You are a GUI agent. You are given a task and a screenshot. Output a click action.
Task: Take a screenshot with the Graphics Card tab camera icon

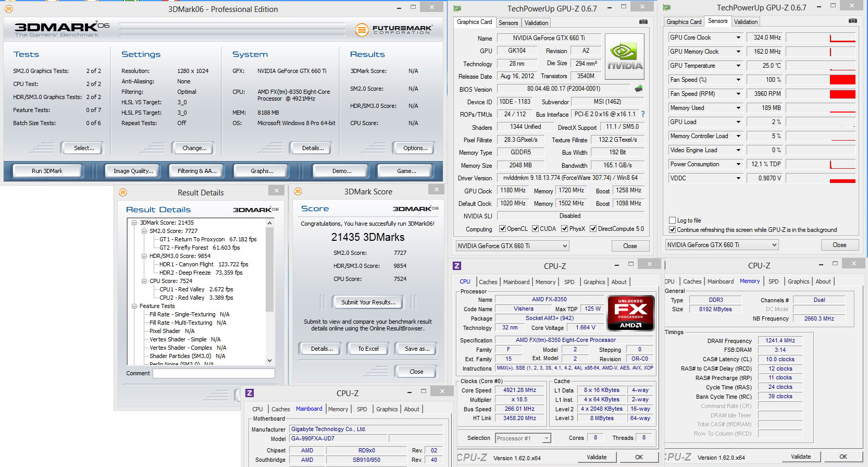coord(643,22)
